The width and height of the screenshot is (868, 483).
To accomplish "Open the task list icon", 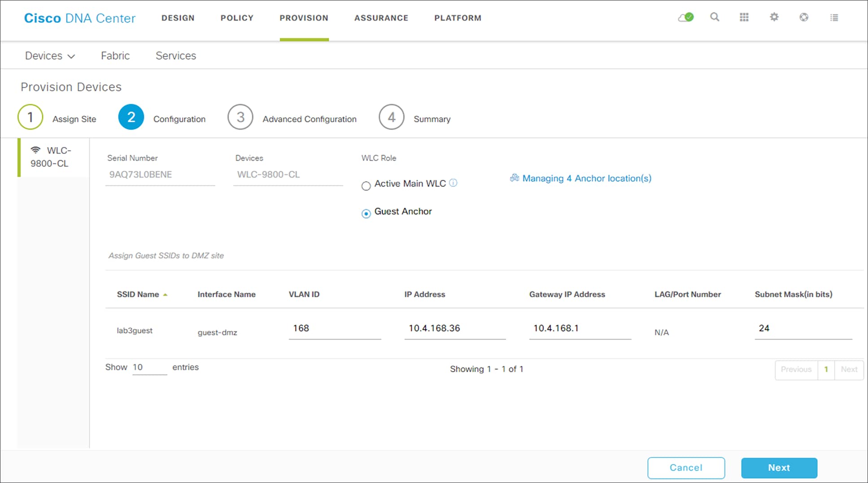I will pos(834,17).
